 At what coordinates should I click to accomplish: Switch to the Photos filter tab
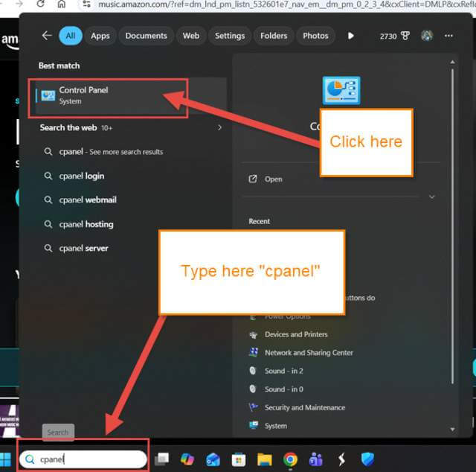[315, 36]
